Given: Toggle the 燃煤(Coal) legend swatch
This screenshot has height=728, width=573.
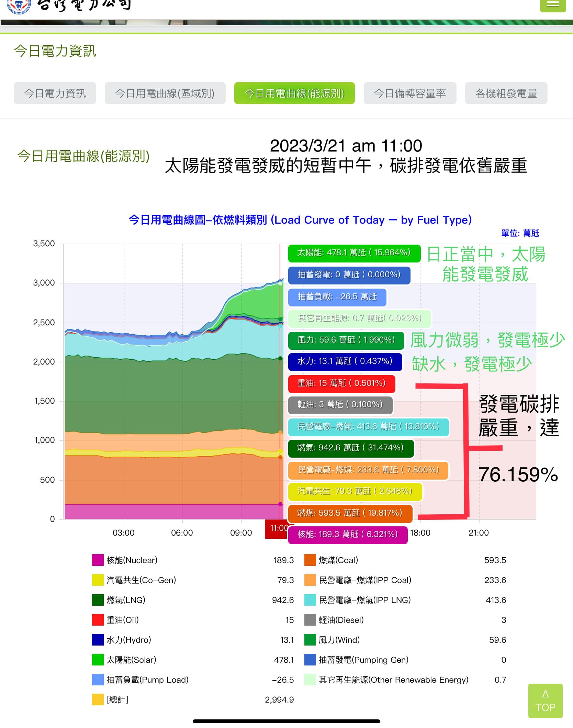Looking at the screenshot, I should coord(310,560).
